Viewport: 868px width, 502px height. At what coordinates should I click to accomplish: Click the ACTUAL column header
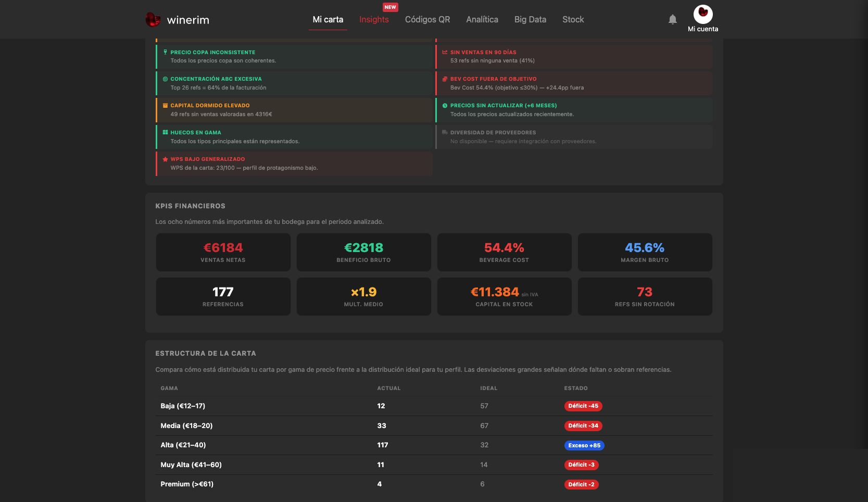click(x=389, y=388)
